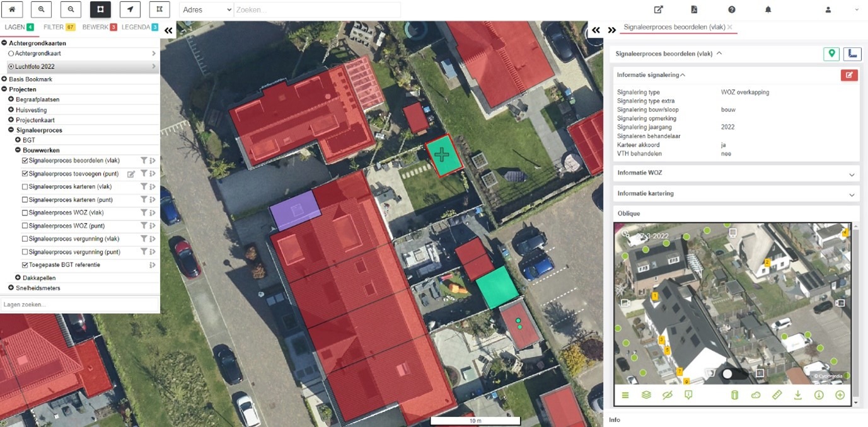Enable the Signaleerproces karteren (vlak) layer checkbox
Viewport: 868px width, 427px height.
pos(25,187)
